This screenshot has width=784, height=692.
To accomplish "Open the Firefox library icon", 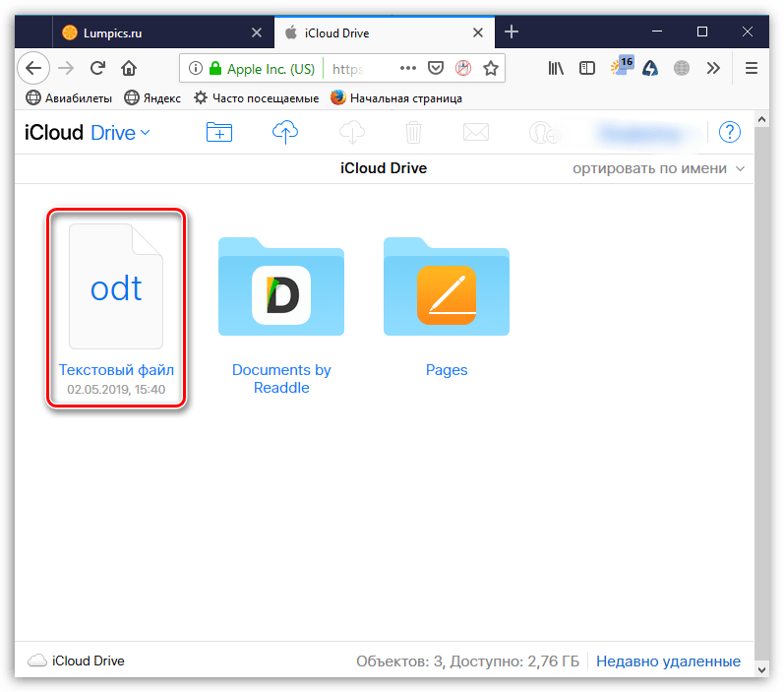I will pos(556,68).
